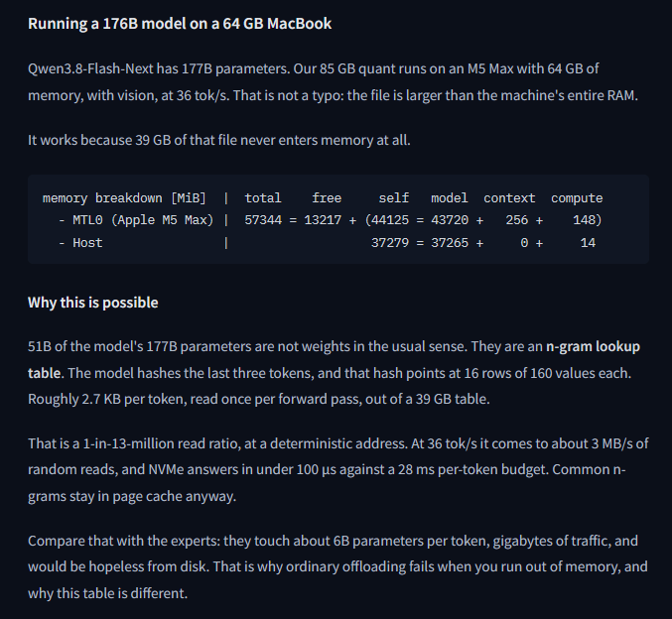
Task: Click the value 37279 in Host row
Action: pos(389,243)
